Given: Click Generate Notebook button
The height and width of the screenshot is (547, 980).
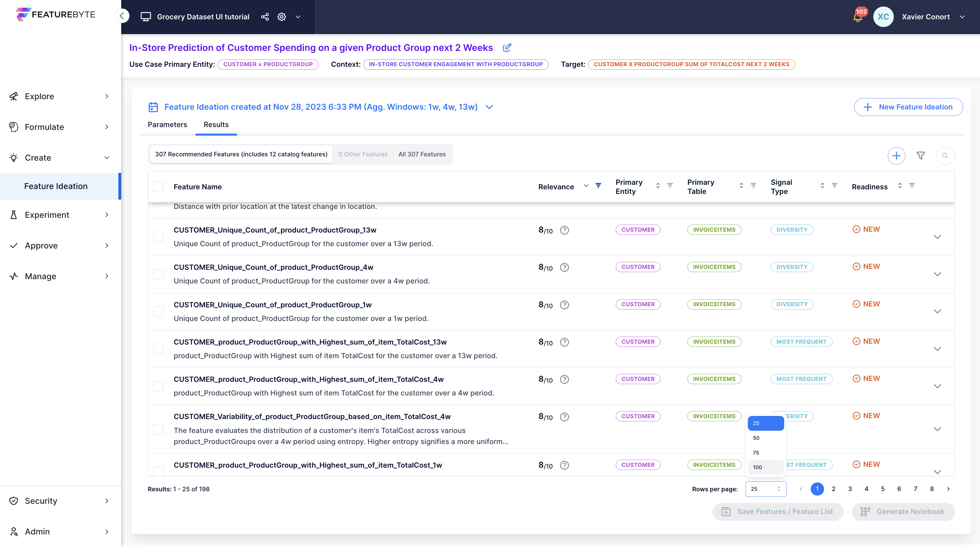Looking at the screenshot, I should click(903, 512).
